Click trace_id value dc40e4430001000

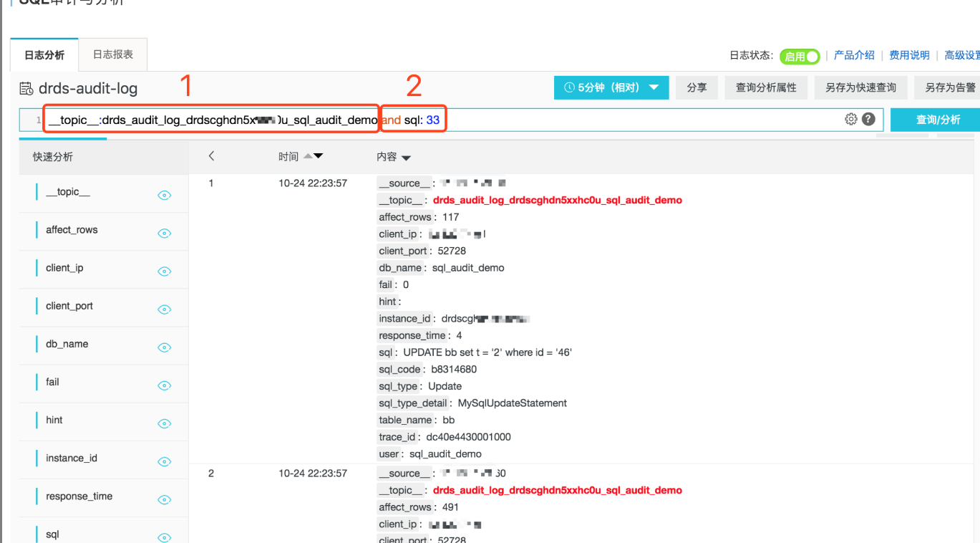point(469,437)
